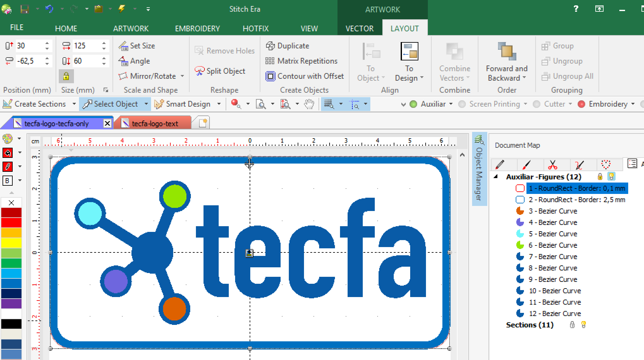The height and width of the screenshot is (360, 644).
Task: Click the Duplicate icon in Create Objects
Action: click(270, 46)
